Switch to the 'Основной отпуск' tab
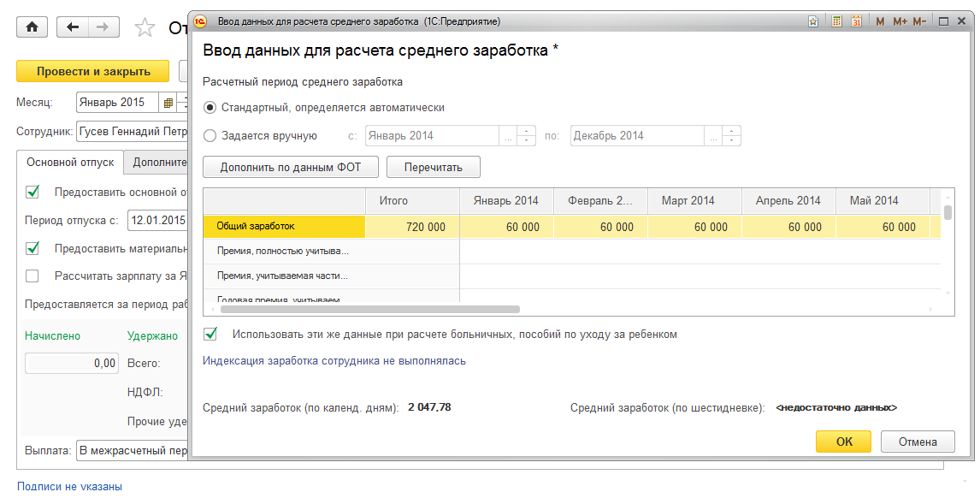This screenshot has height=498, width=980. click(69, 162)
